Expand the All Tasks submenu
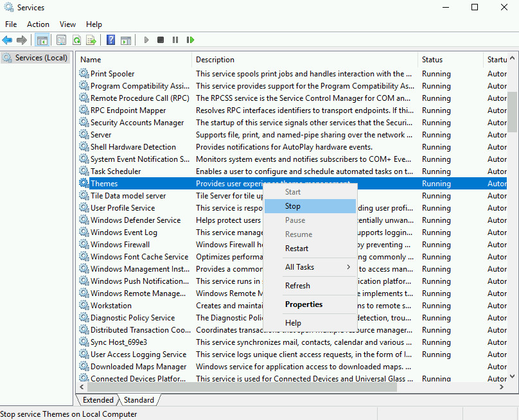The height and width of the screenshot is (420, 519). (310, 267)
